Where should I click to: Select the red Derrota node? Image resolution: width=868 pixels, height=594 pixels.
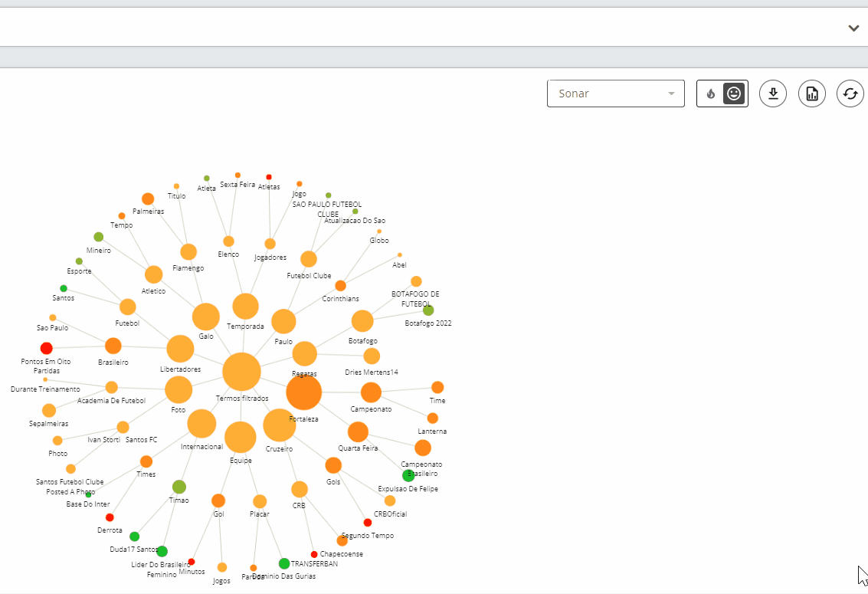pos(110,517)
